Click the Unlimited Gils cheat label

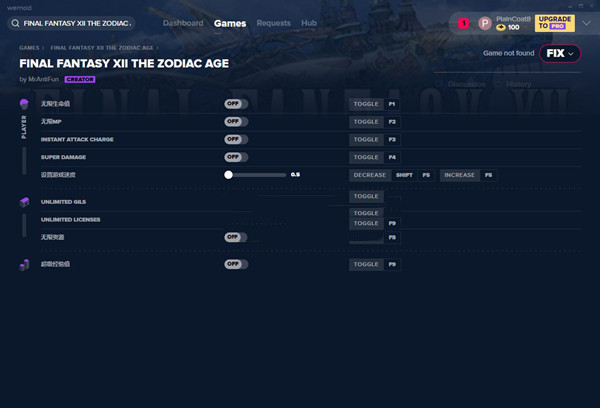tap(64, 202)
